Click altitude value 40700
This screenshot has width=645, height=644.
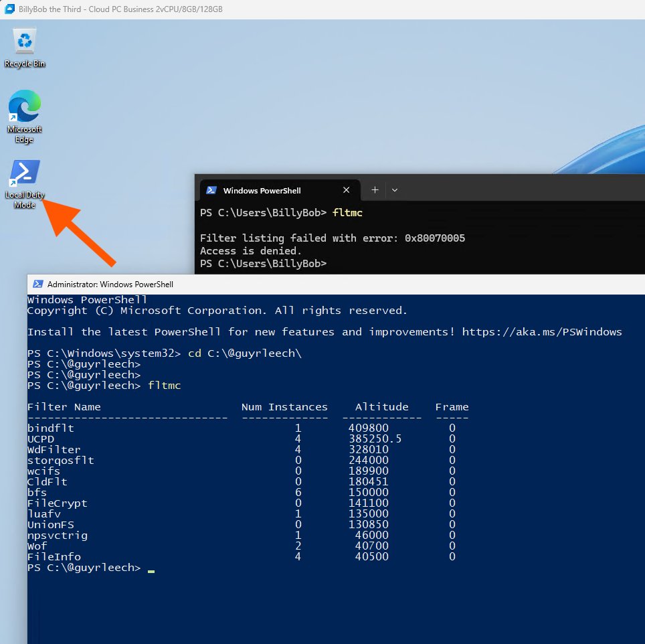coord(372,546)
